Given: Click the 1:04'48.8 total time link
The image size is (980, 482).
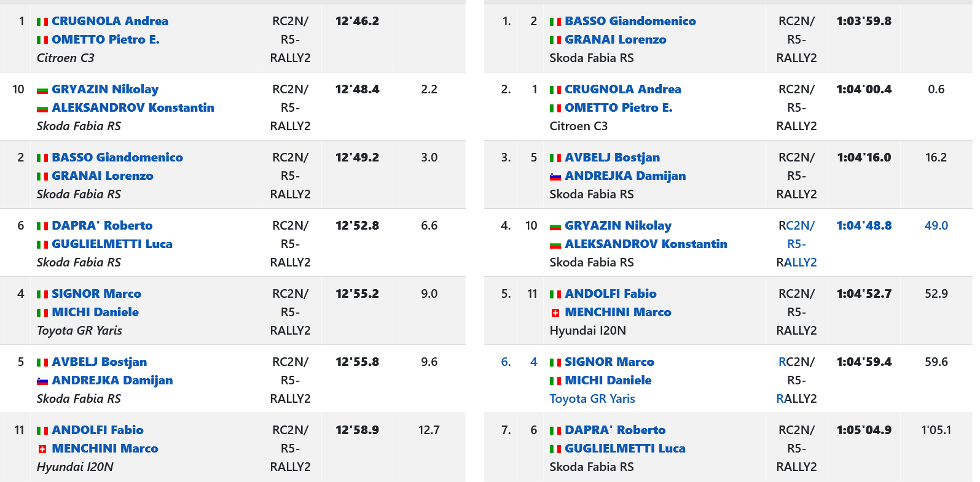Looking at the screenshot, I should pos(864,225).
